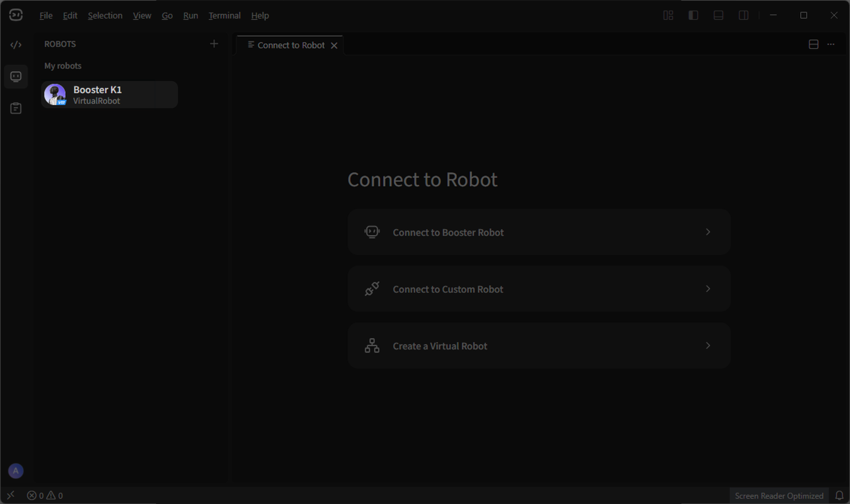
Task: Open the tasks clipboard sidebar icon
Action: pyautogui.click(x=16, y=108)
